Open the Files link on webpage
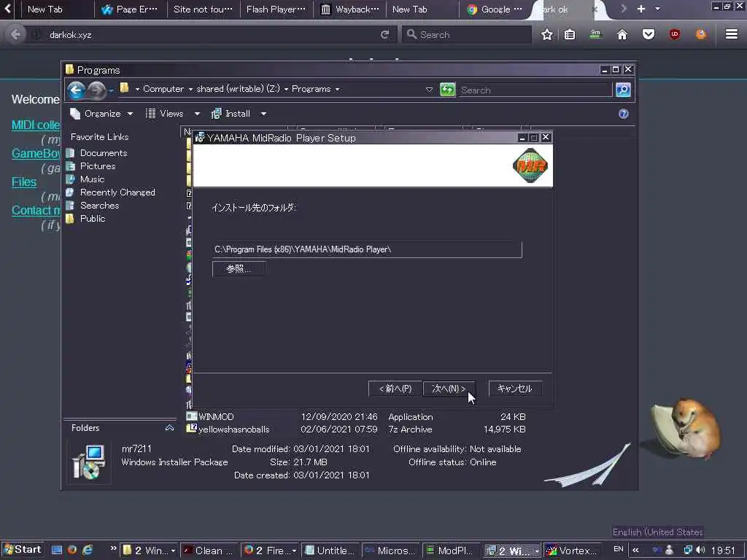 (x=24, y=182)
